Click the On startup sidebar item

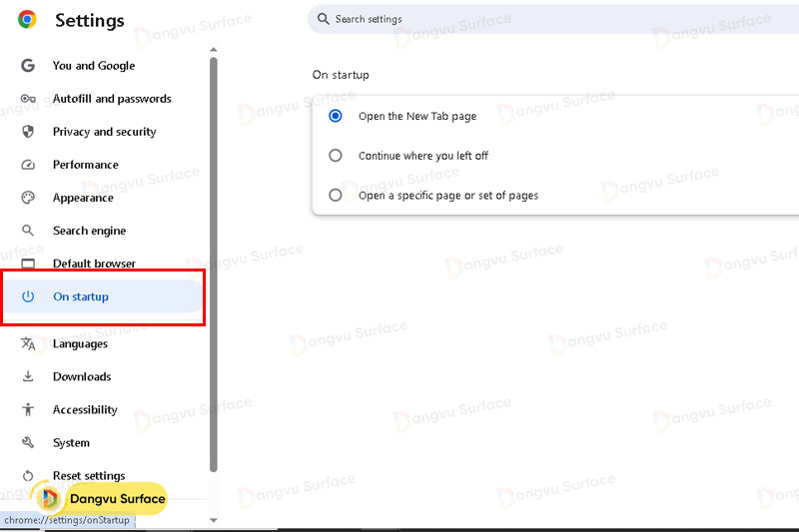[x=81, y=296]
